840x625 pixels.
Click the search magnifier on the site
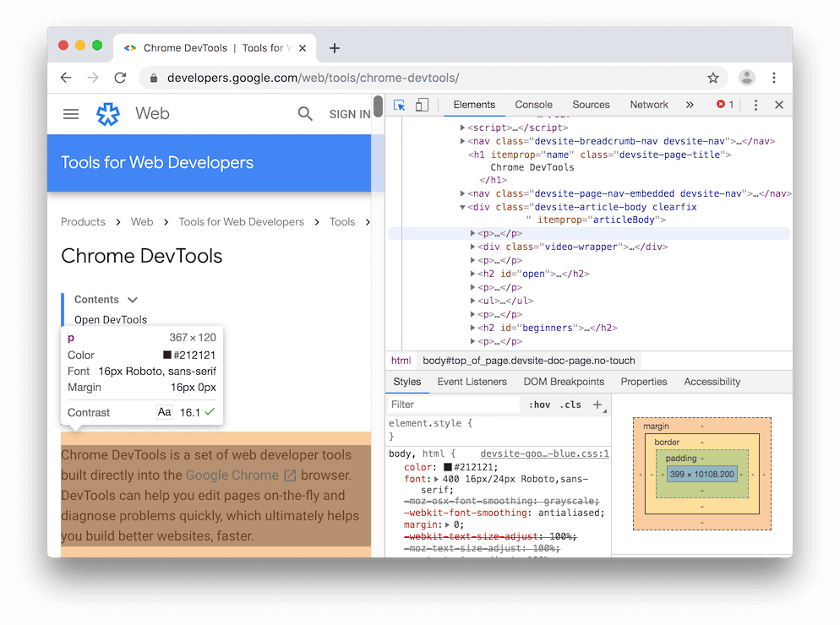[x=305, y=114]
